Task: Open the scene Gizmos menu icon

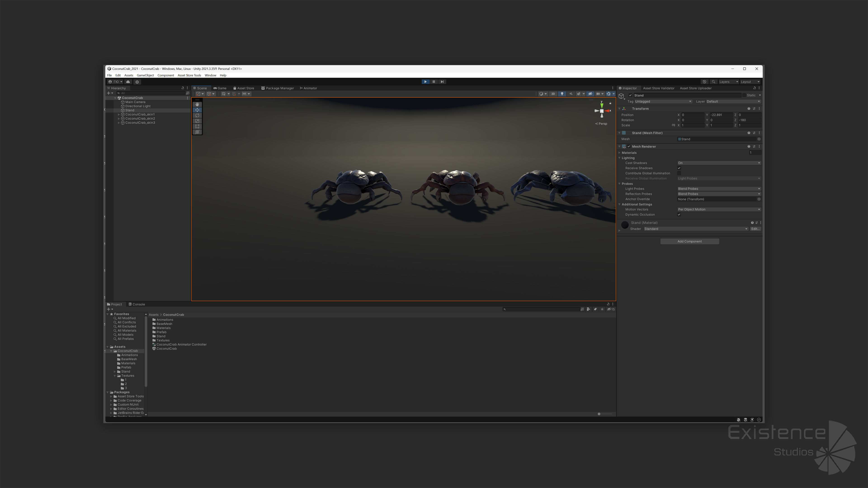Action: pos(609,94)
